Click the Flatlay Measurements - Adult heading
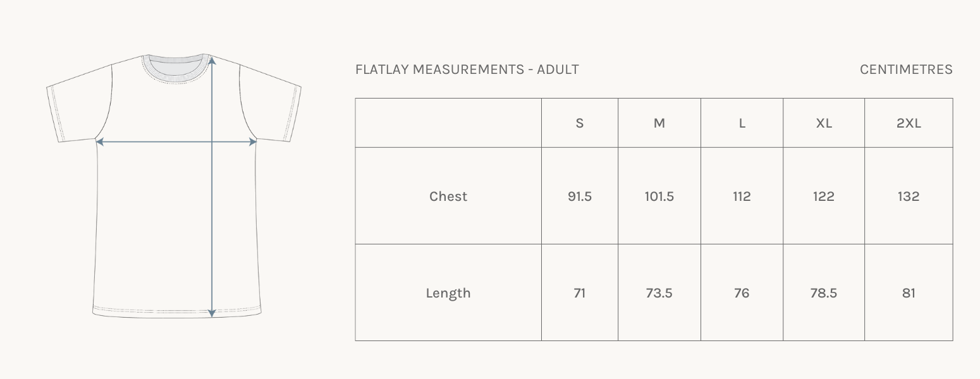The width and height of the screenshot is (980, 379). tap(467, 69)
